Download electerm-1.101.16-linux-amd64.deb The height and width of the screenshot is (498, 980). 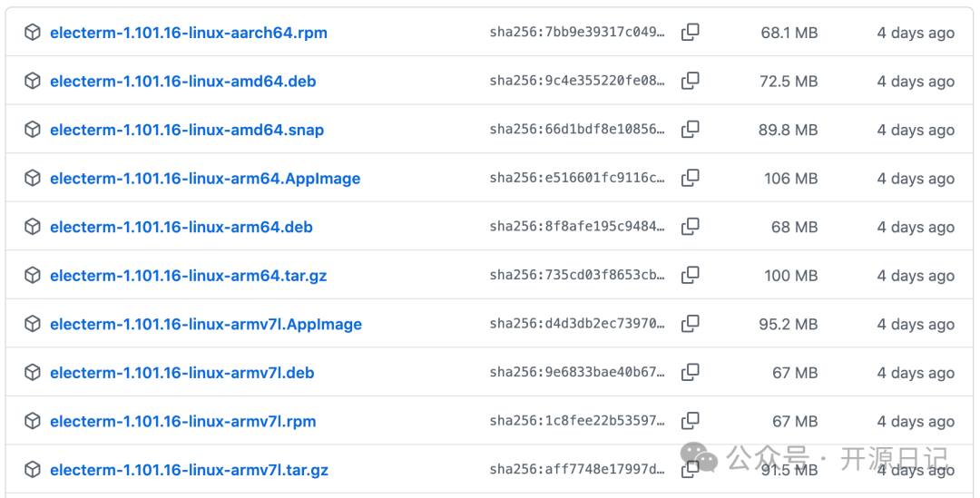pyautogui.click(x=182, y=81)
